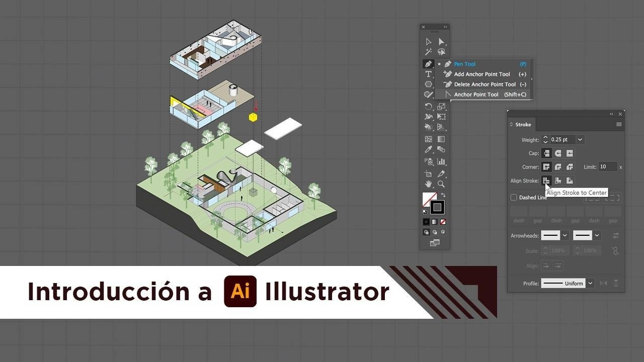Click the Pen tool icon in toolbar
The height and width of the screenshot is (362, 644).
click(428, 64)
